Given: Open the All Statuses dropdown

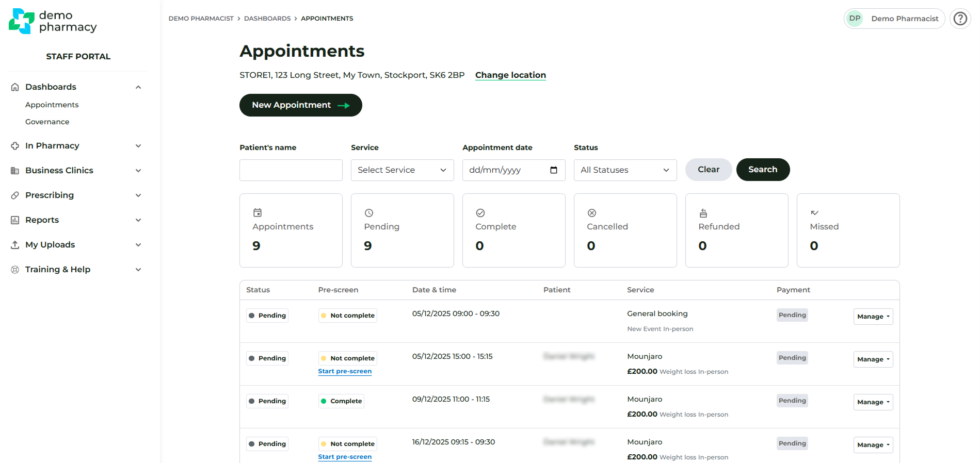Looking at the screenshot, I should pos(625,170).
